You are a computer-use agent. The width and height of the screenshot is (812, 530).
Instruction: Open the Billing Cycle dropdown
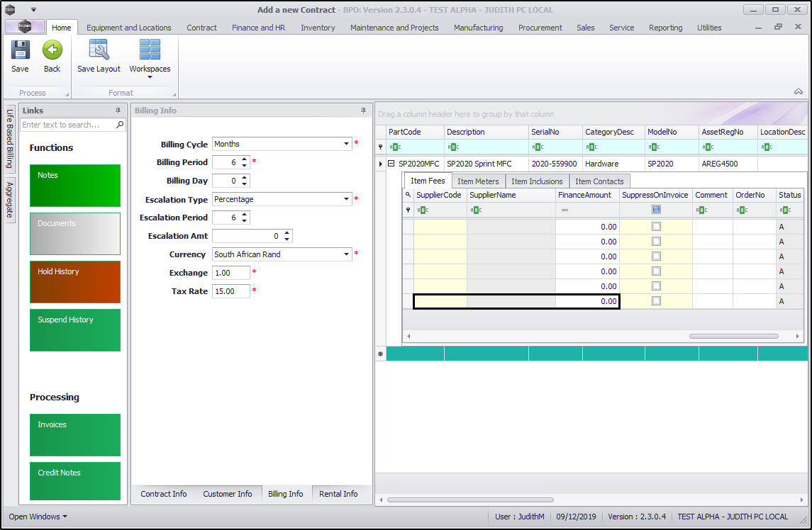pos(347,144)
